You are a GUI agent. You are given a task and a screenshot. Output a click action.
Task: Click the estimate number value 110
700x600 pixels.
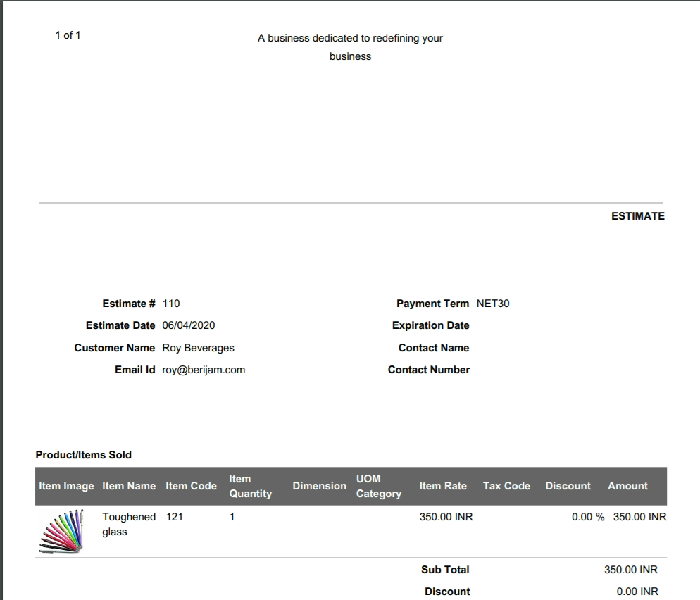(171, 304)
